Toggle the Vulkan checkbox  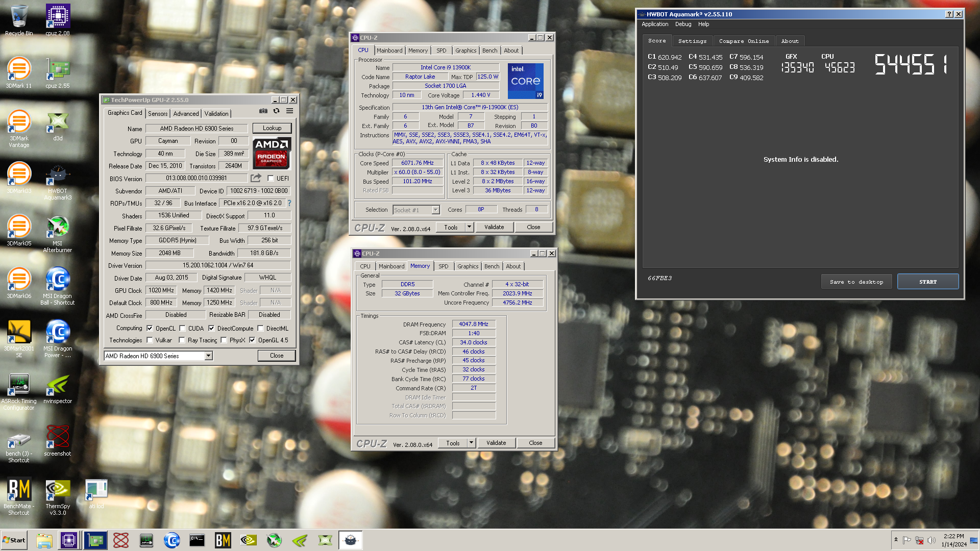150,340
